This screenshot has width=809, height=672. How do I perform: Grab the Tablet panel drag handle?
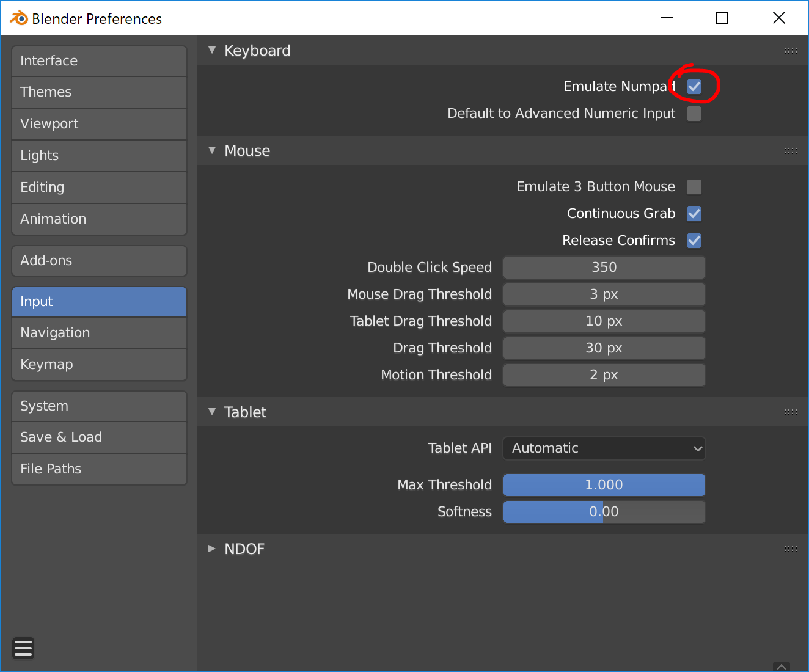click(x=790, y=412)
